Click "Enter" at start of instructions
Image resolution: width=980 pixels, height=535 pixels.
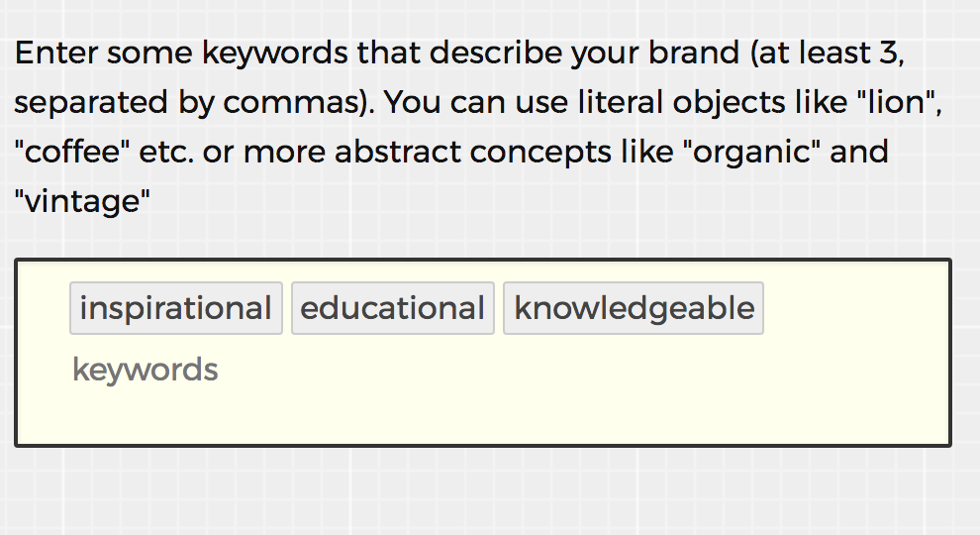point(56,53)
